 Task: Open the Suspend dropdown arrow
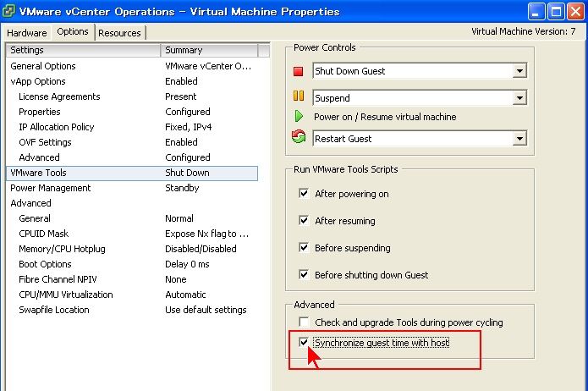[519, 98]
